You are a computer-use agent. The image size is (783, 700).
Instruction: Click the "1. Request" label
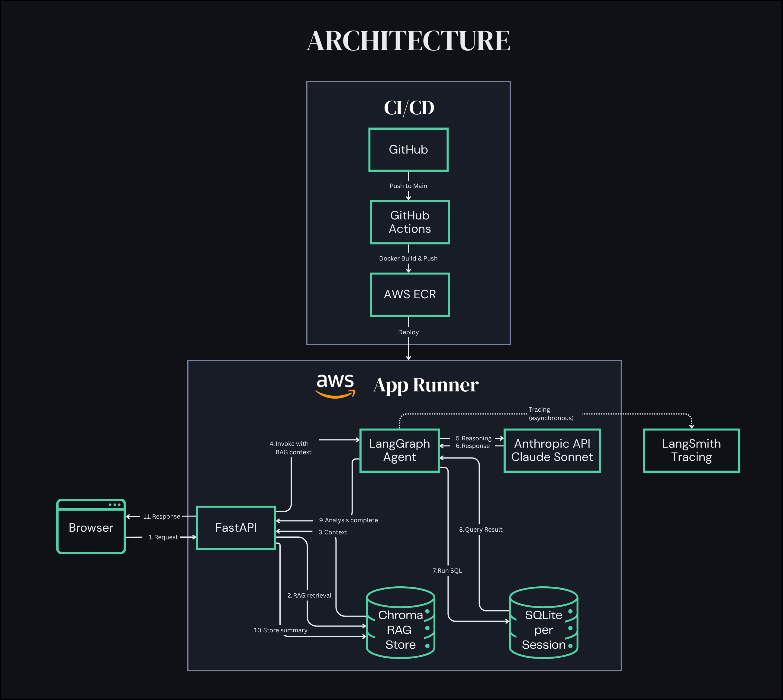pos(163,537)
